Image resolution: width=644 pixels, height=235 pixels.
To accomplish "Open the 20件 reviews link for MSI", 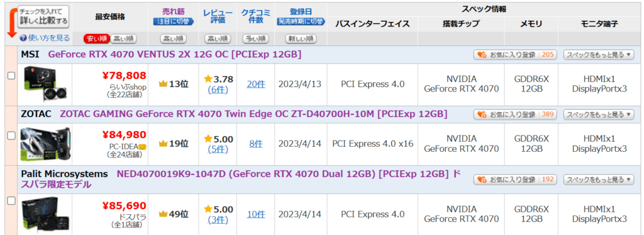I will [x=256, y=84].
